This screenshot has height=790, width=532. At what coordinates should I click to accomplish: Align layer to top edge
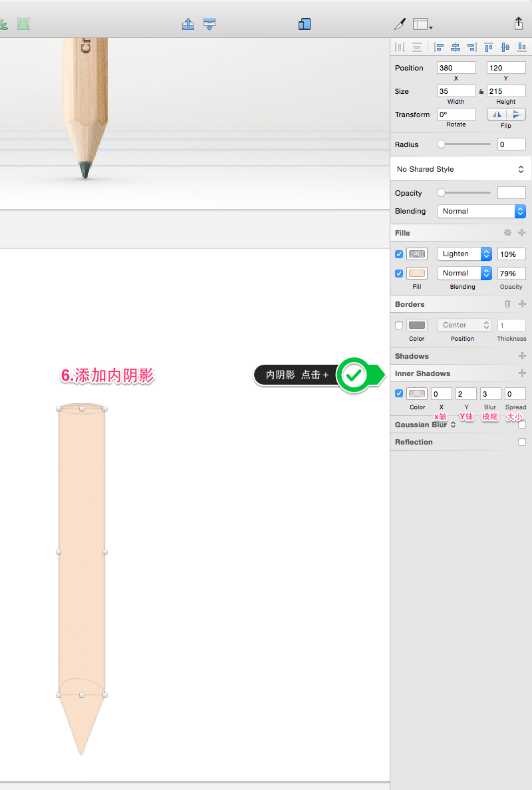coord(489,47)
